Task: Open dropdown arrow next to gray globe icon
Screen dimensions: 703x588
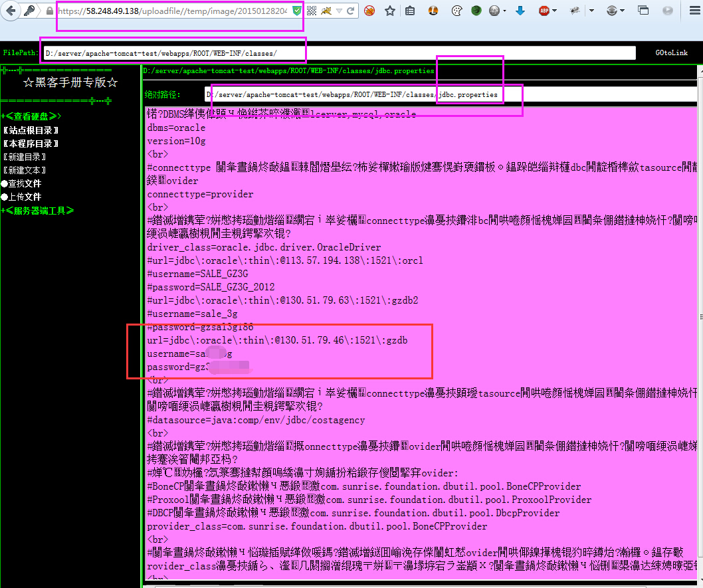Action: 504,11
